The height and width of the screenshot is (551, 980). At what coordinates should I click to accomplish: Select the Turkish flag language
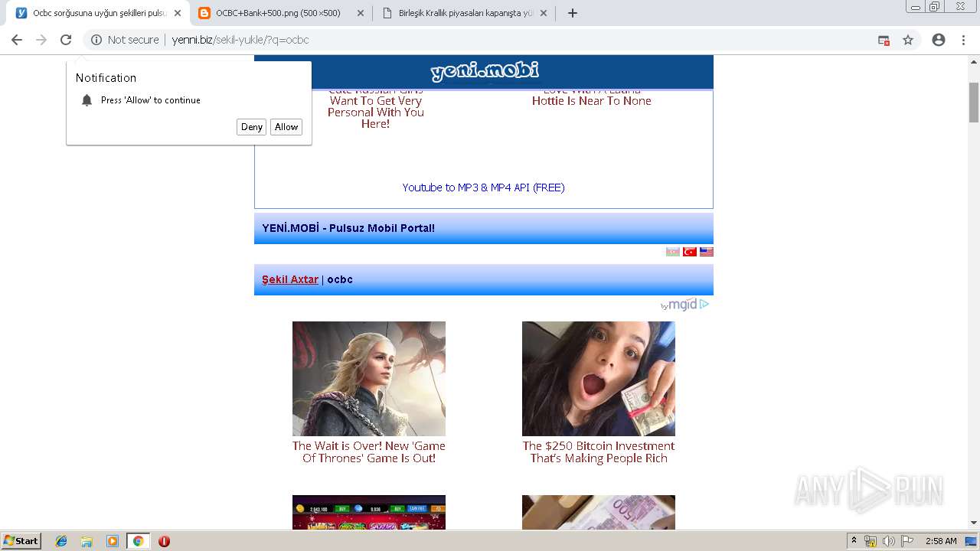click(690, 252)
